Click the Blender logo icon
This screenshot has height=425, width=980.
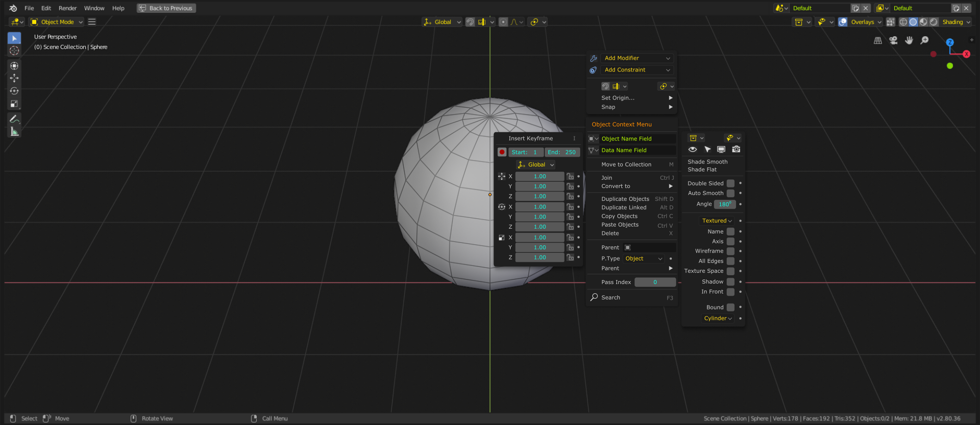point(13,8)
